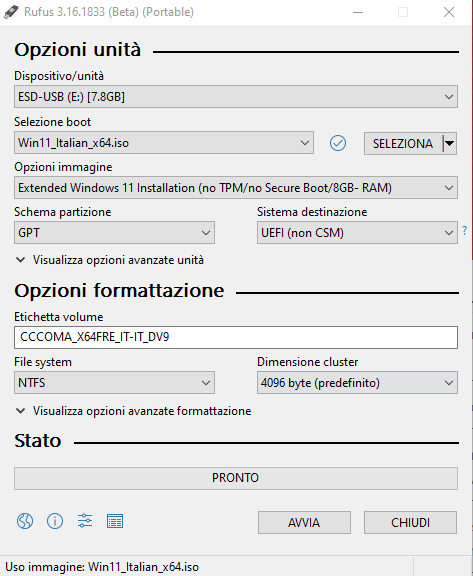Click the Etichetta volume text field
The image size is (473, 576).
pos(236,337)
